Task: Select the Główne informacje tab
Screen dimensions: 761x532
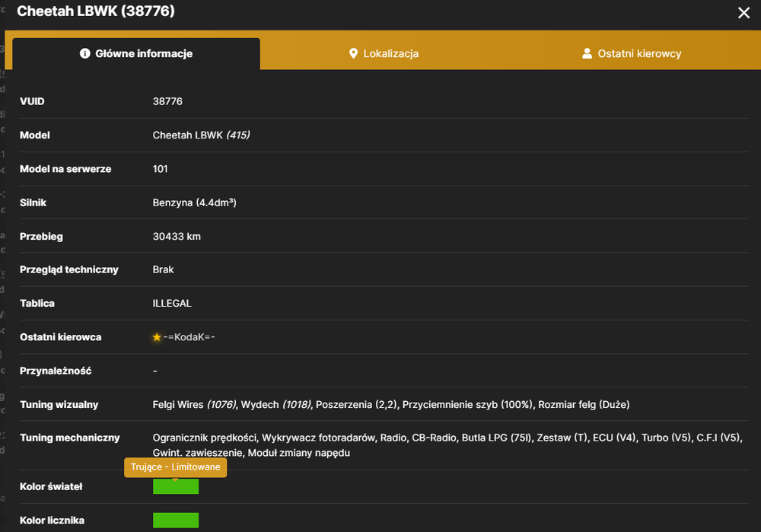Action: tap(136, 53)
